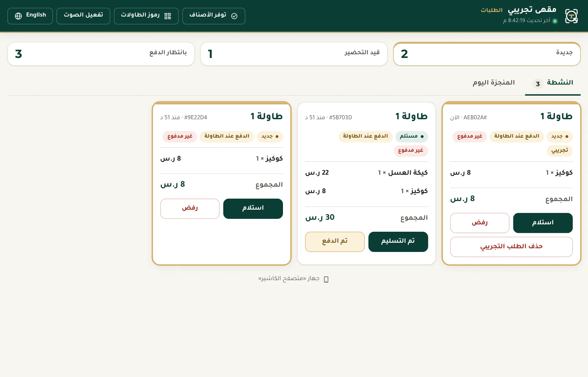Screen dimensions: 588x377
Task: Switch language to English
Action: [30, 16]
